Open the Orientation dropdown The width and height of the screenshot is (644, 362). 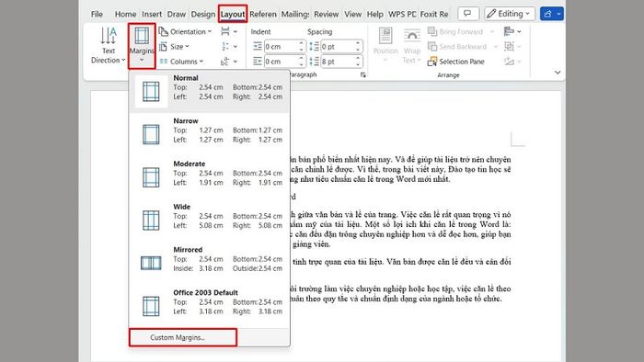point(185,31)
